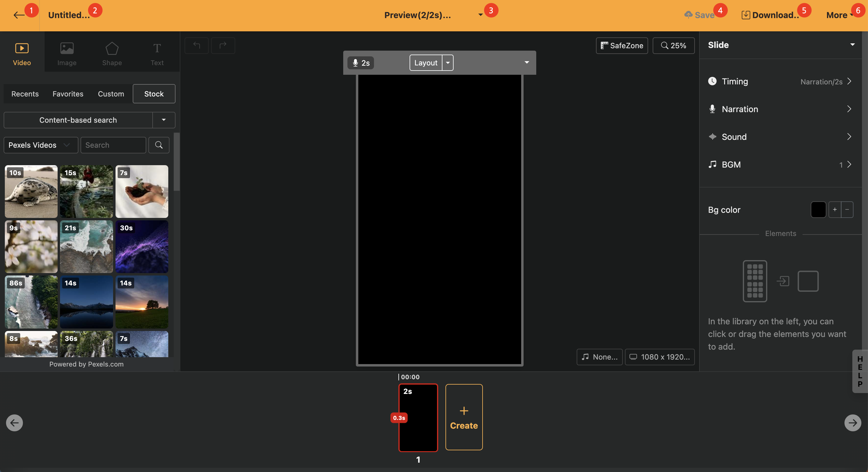Screen dimensions: 868x472
Task: Click the redo arrow icon
Action: [x=223, y=46]
